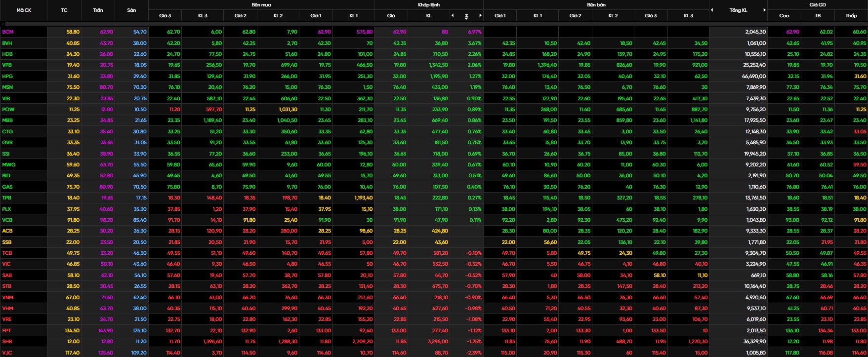Click the Giá header under Khớp lệnh
This screenshot has height=357, width=868.
pos(391,16)
